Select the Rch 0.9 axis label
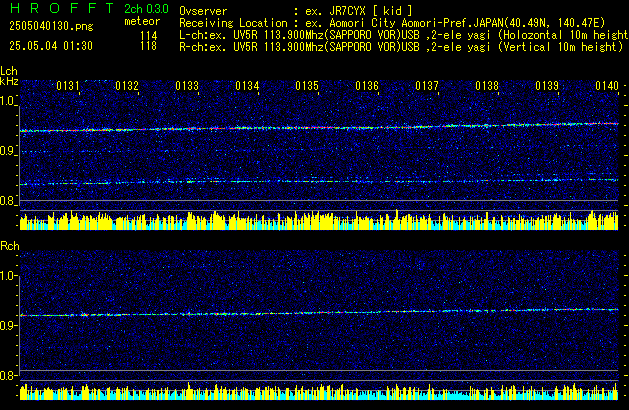 coord(8,326)
